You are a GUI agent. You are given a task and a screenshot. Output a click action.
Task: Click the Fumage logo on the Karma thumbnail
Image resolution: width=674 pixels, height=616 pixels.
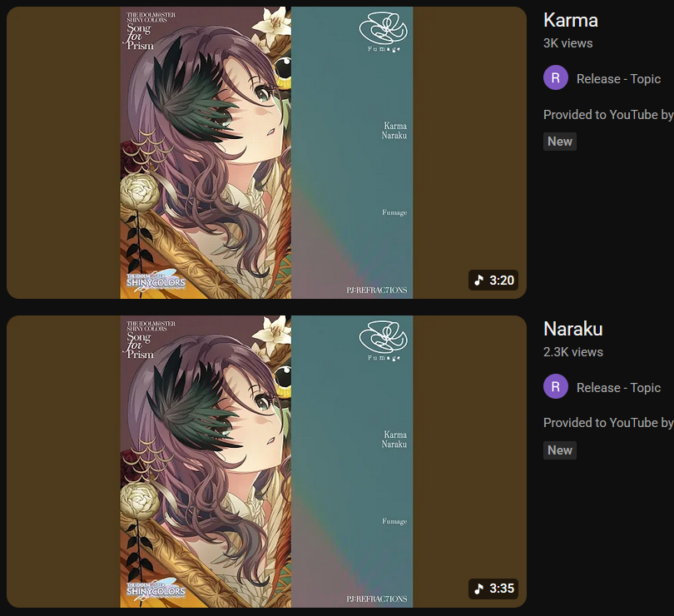pos(383,32)
